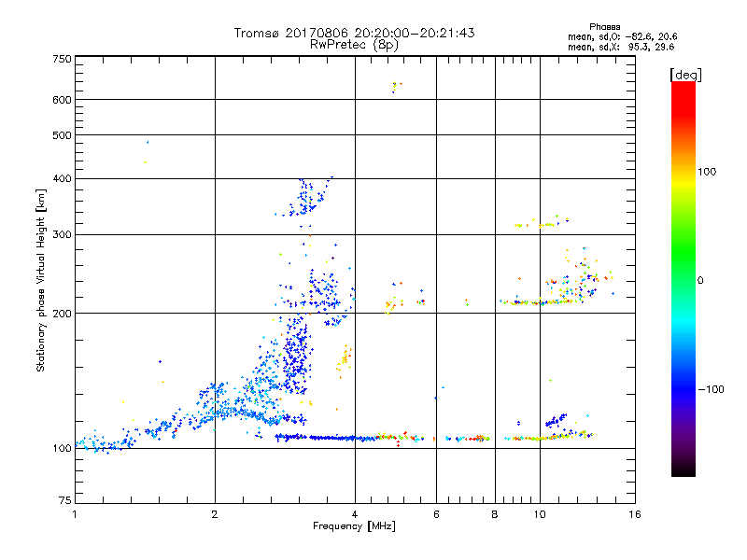Image resolution: width=747 pixels, height=560 pixels.
Task: Click the x-axis tick label '10'
Action: pos(540,514)
